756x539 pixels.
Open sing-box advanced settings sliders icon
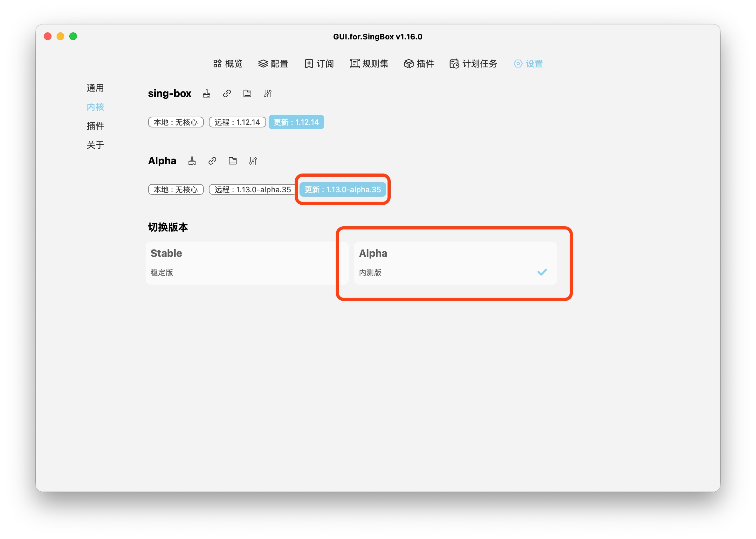[268, 94]
